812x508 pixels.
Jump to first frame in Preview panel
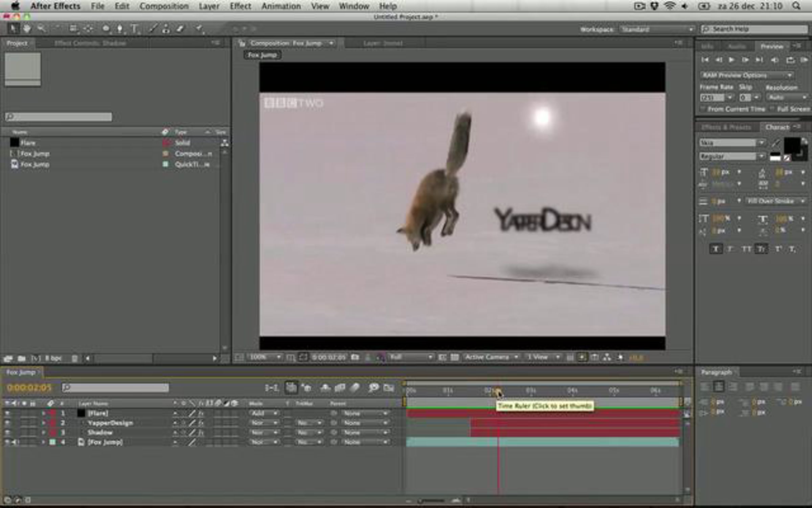(x=705, y=60)
